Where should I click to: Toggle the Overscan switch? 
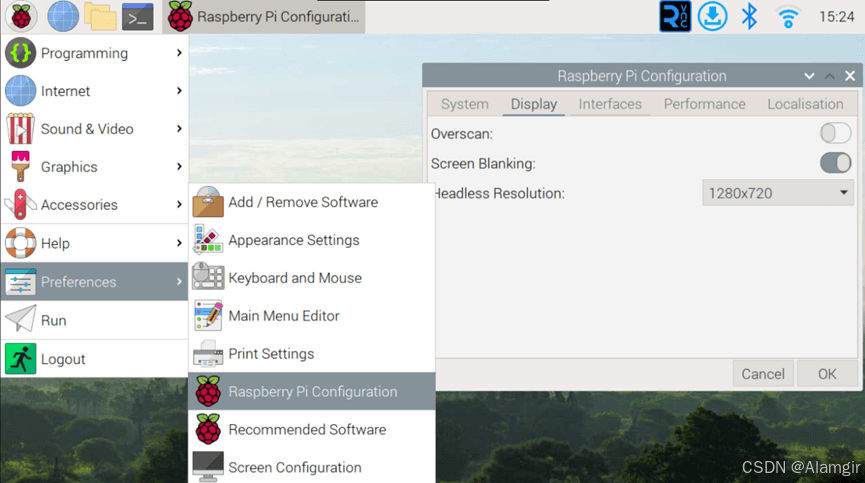point(835,133)
